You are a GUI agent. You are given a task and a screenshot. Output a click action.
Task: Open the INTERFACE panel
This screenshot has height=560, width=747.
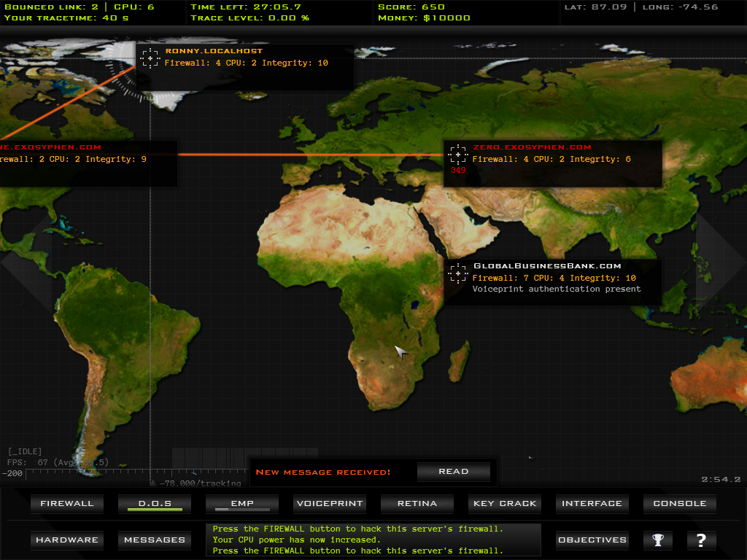[x=592, y=504]
